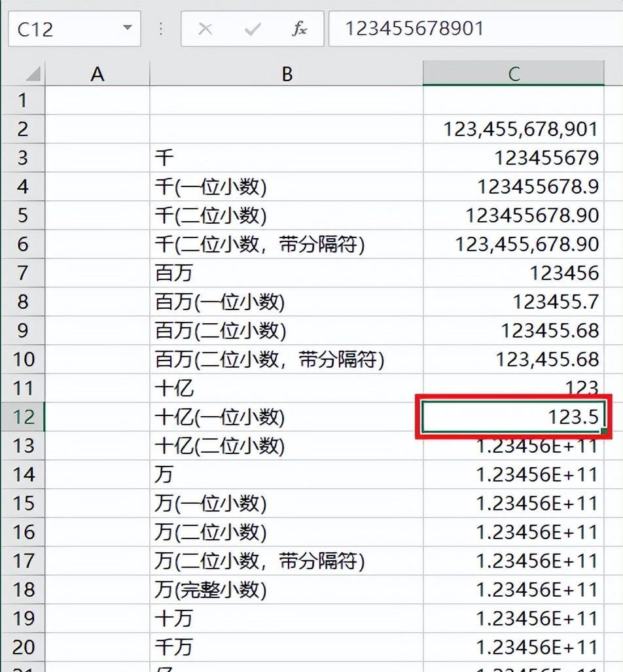Click cell showing 123455678.90 without separators

514,215
